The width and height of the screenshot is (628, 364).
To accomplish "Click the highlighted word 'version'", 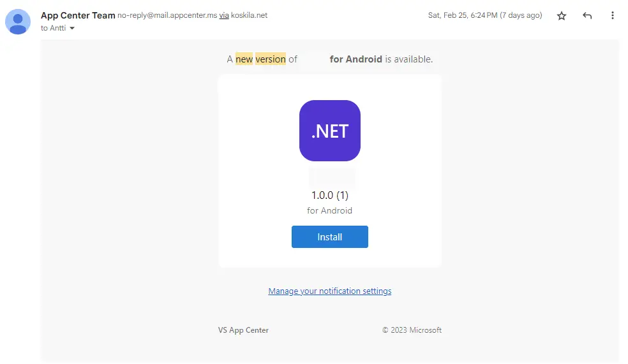I will pyautogui.click(x=271, y=59).
